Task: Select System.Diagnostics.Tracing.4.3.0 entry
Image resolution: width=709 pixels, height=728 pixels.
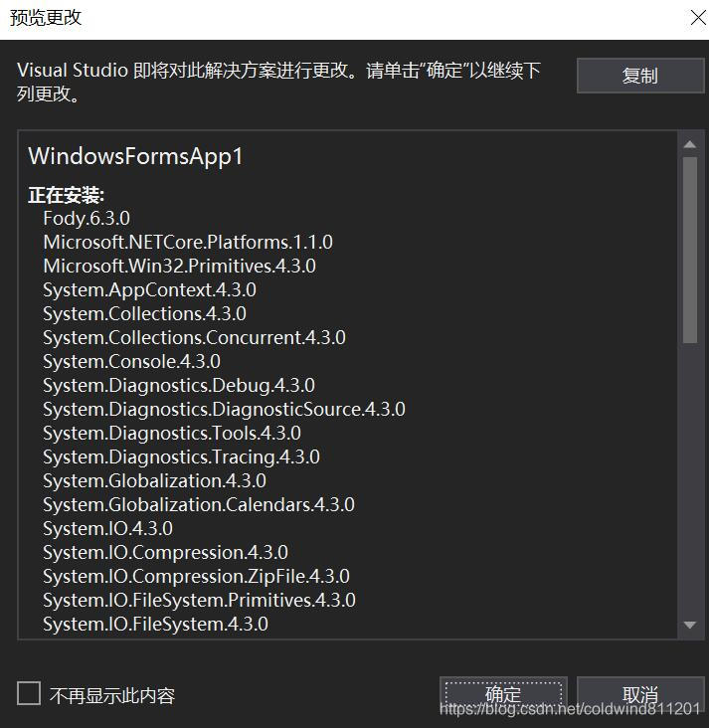Action: point(182,457)
